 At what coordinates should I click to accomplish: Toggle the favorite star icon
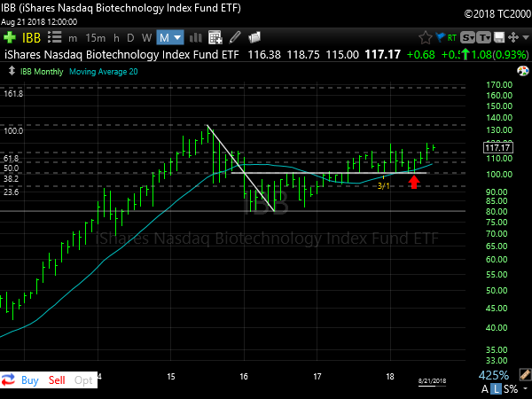coord(425,37)
